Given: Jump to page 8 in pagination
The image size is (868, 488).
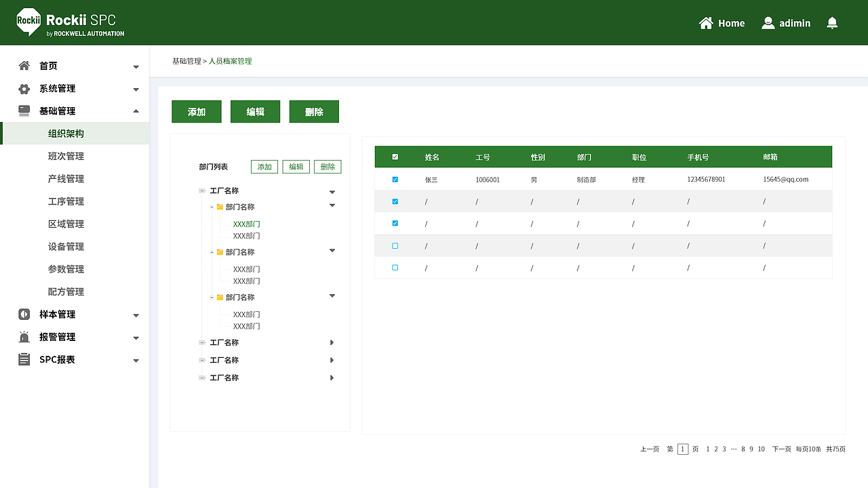Looking at the screenshot, I should pyautogui.click(x=743, y=449).
